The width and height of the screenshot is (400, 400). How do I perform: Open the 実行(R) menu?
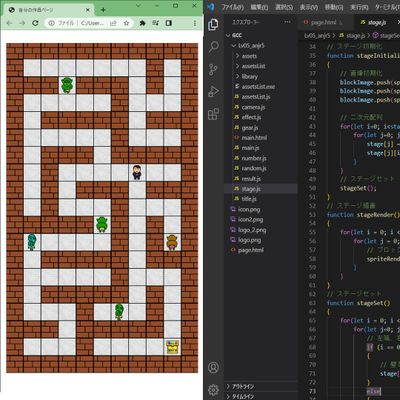pos(359,7)
